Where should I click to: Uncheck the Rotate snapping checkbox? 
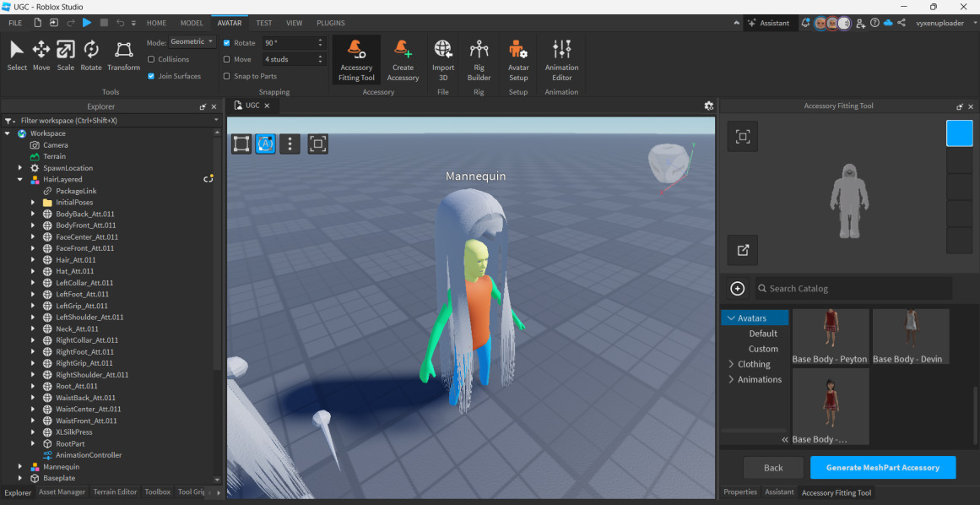click(x=227, y=43)
